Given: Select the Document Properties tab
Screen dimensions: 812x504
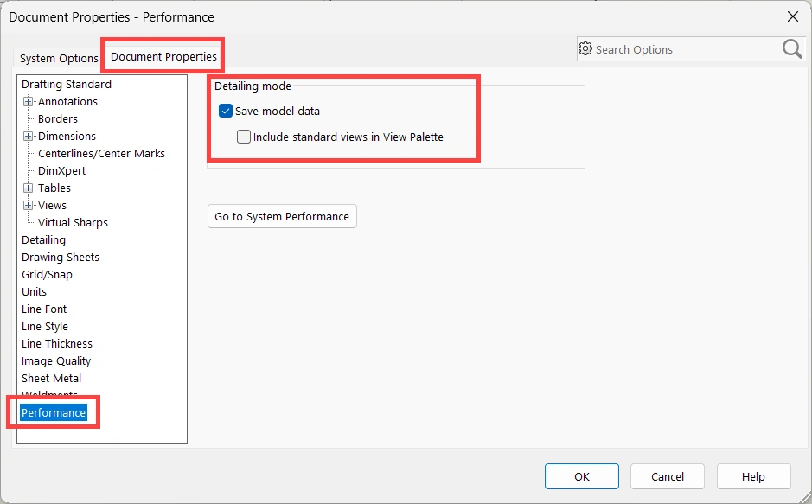Looking at the screenshot, I should (x=163, y=57).
